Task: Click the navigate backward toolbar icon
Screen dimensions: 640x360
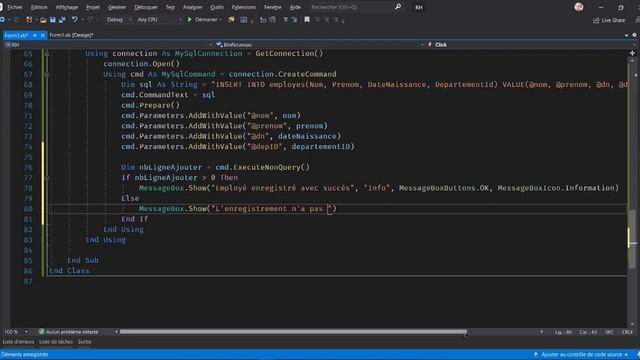Action: 3,20
